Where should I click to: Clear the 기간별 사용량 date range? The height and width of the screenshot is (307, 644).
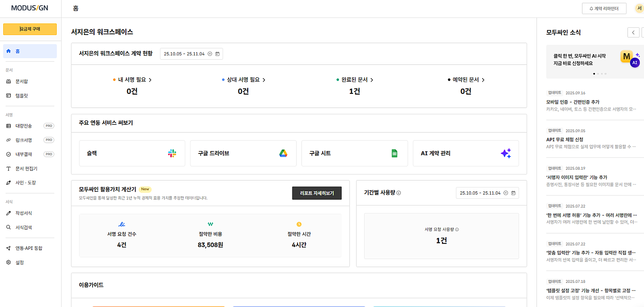pyautogui.click(x=506, y=193)
